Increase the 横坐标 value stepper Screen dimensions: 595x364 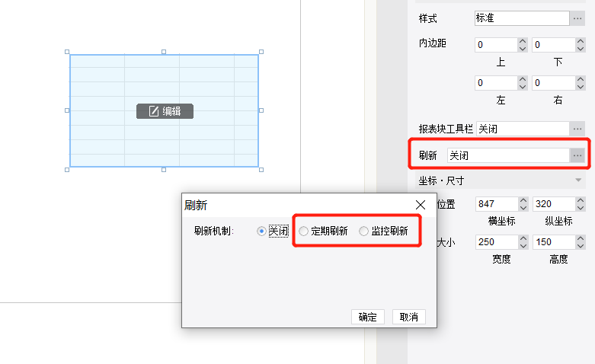point(523,200)
